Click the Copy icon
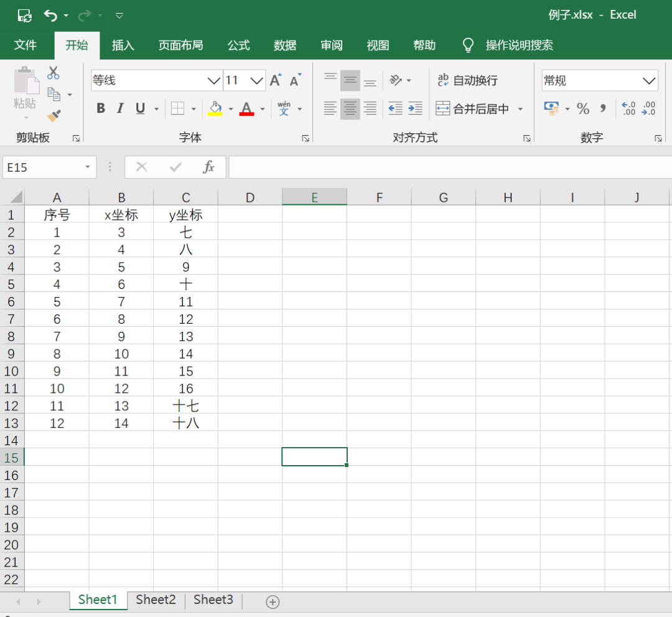 [54, 94]
